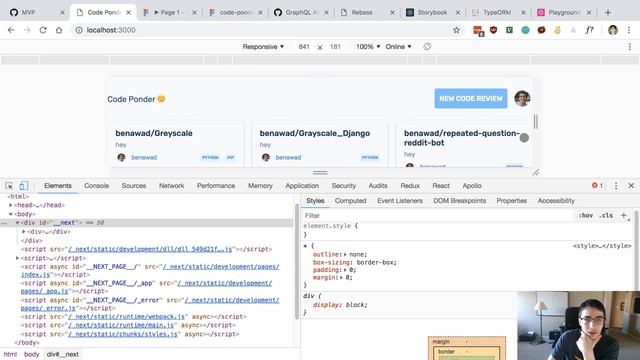Expand the margin property shorthand
The image size is (640, 360).
[342, 277]
